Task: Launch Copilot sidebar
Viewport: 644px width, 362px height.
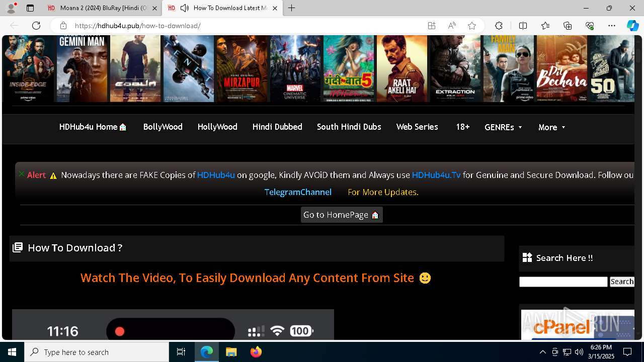Action: tap(632, 26)
